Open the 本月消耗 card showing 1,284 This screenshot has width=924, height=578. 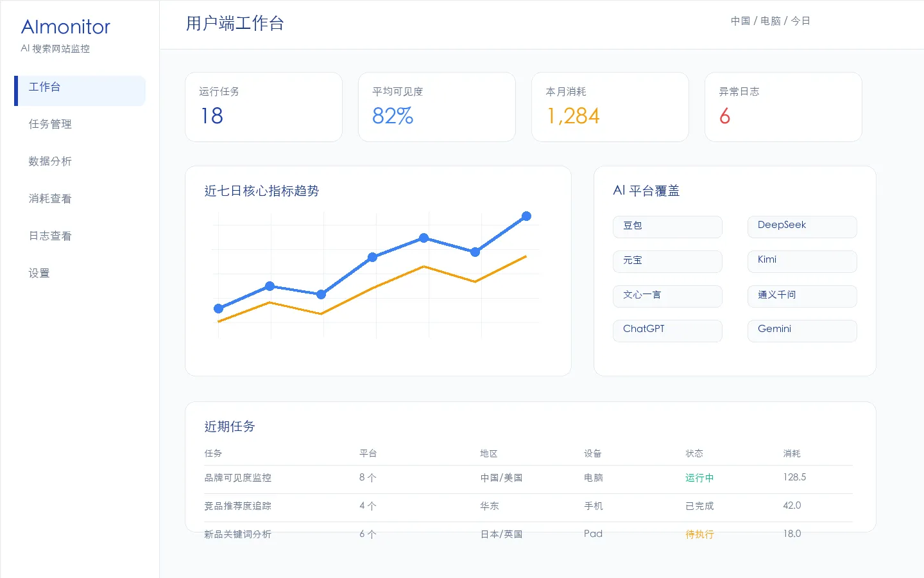coord(610,107)
